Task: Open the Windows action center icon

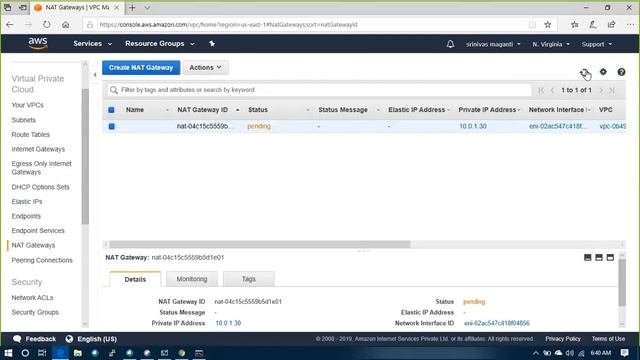Action: (x=624, y=353)
